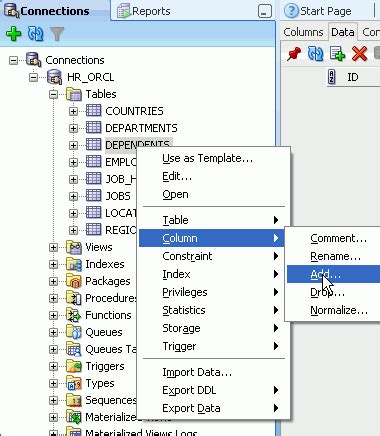Switch to the Reports tab
This screenshot has height=436, width=380.
(x=144, y=11)
